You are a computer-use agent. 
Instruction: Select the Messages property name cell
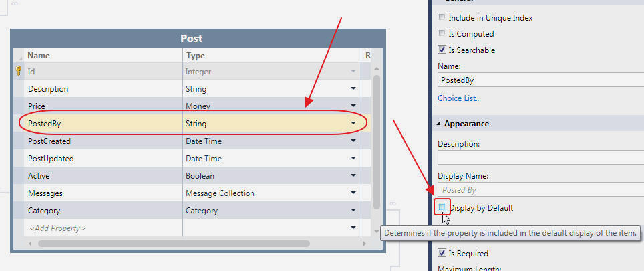tap(103, 193)
